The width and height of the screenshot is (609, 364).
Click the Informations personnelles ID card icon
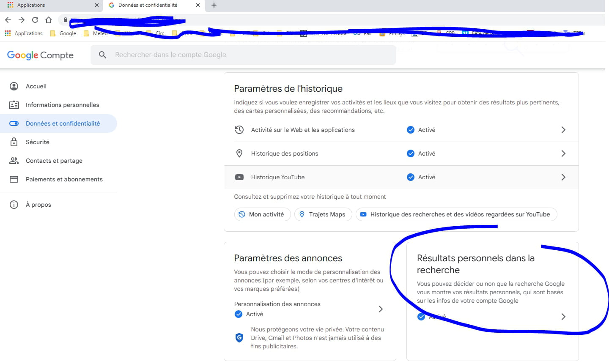[x=14, y=105]
